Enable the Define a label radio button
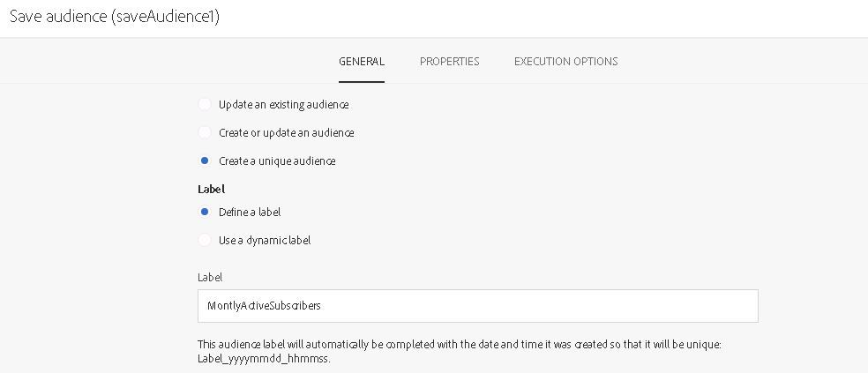 pyautogui.click(x=205, y=213)
